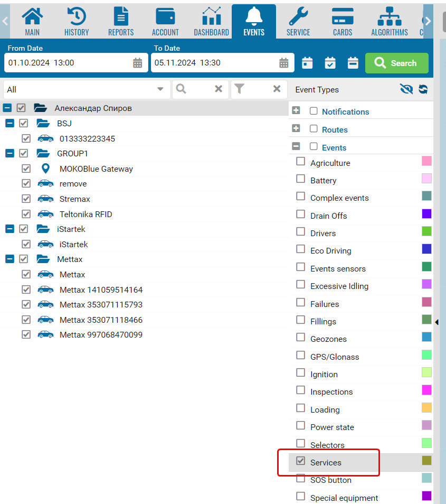Click the Drain Offs color swatch
The width and height of the screenshot is (446, 504).
click(426, 214)
